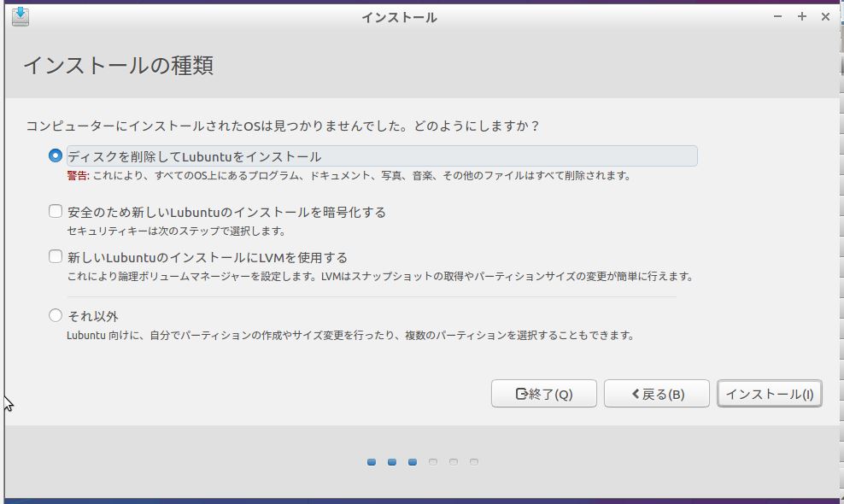The width and height of the screenshot is (844, 504).
Task: Click the インストールの種類 heading
Action: click(119, 65)
